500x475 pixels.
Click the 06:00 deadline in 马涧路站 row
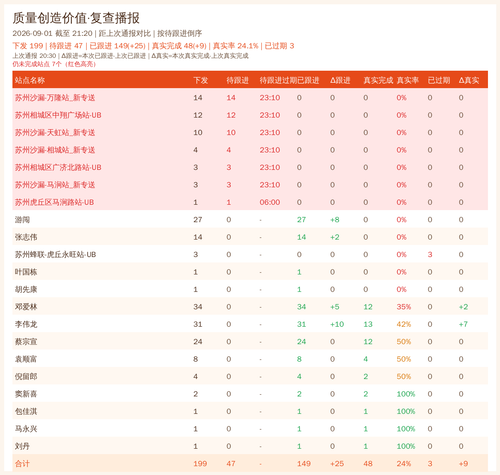click(x=270, y=202)
